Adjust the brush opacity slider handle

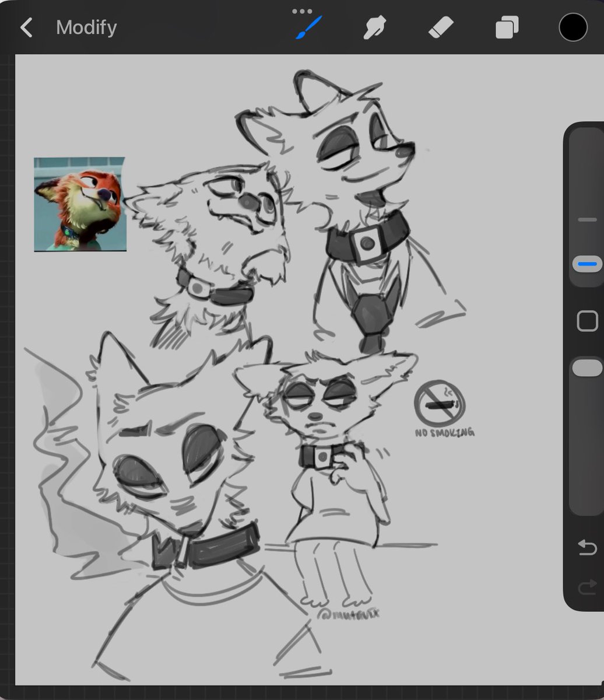coord(587,367)
